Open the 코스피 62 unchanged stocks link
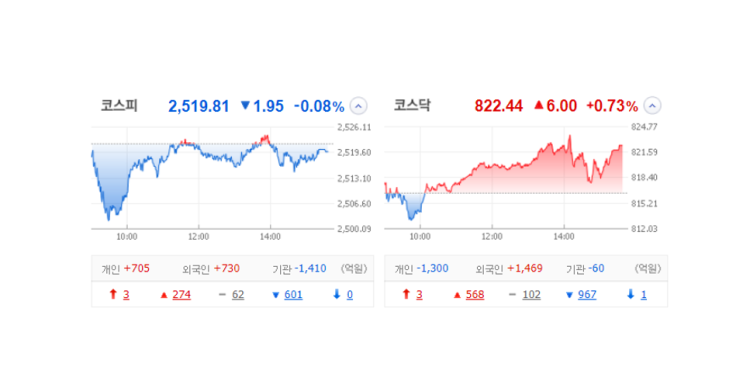 tap(238, 295)
